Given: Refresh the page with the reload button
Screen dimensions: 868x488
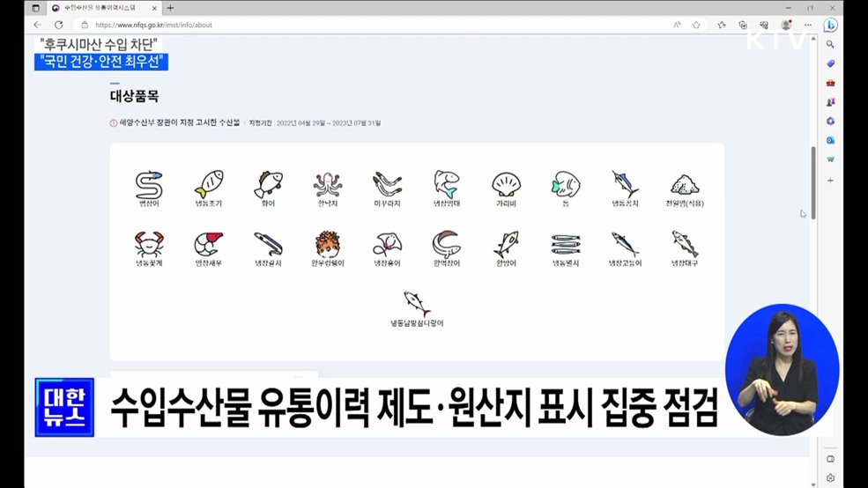Looking at the screenshot, I should click(59, 25).
